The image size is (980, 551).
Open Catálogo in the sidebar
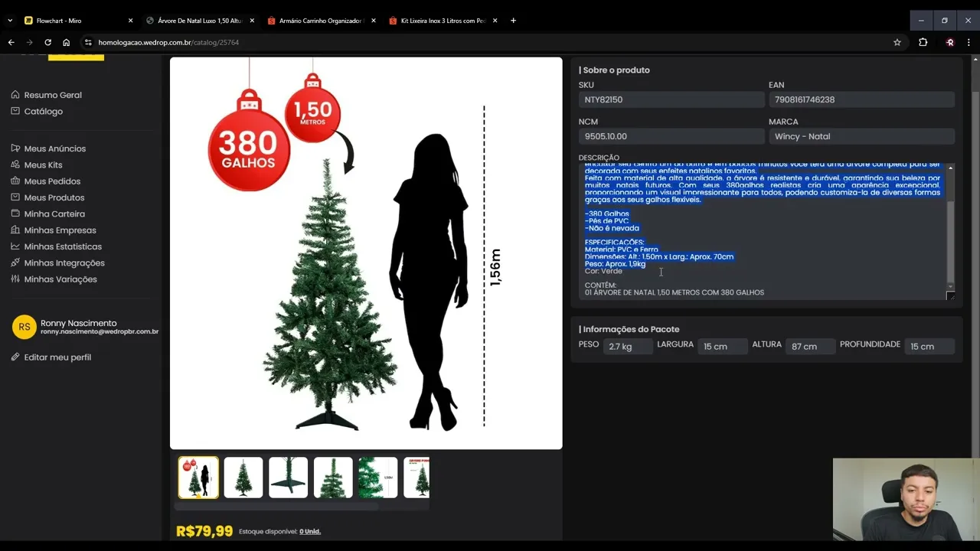pos(44,111)
